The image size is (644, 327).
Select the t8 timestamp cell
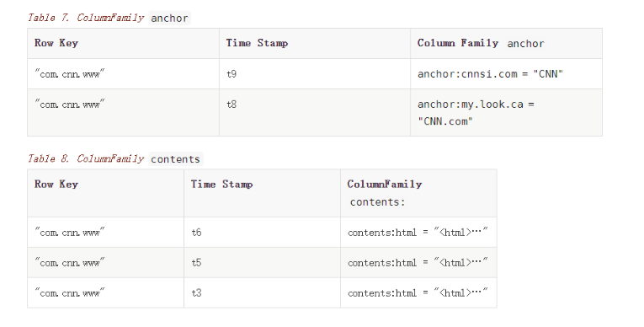(x=315, y=112)
